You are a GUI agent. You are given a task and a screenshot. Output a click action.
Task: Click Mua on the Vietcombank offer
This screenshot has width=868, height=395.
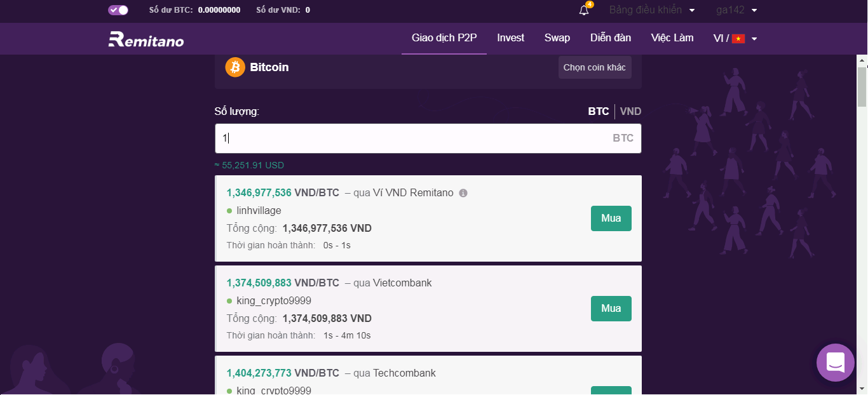[x=611, y=309]
